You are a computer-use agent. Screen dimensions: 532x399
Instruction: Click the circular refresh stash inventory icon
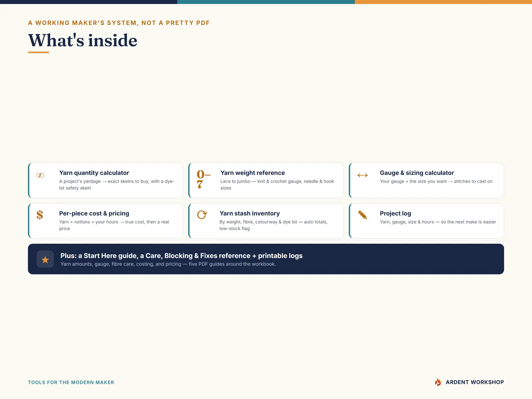pyautogui.click(x=202, y=215)
